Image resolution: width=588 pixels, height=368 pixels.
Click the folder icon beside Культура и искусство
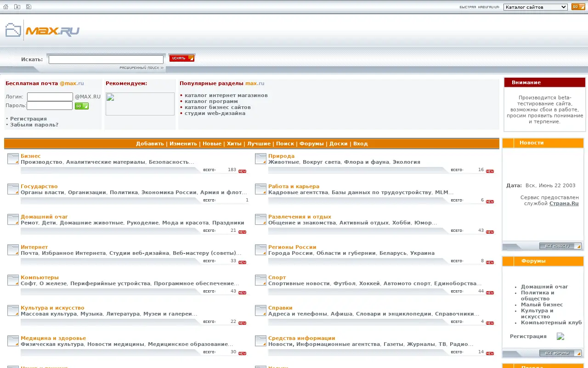[x=13, y=310]
